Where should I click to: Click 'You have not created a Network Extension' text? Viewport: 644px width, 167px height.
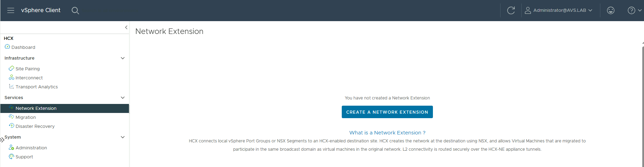point(387,98)
